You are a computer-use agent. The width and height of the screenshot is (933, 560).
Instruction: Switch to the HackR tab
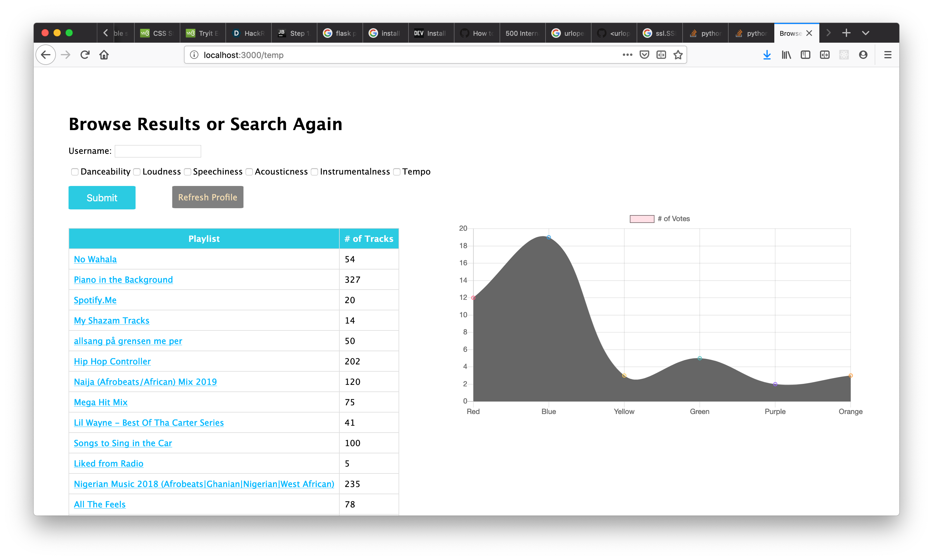pyautogui.click(x=248, y=33)
